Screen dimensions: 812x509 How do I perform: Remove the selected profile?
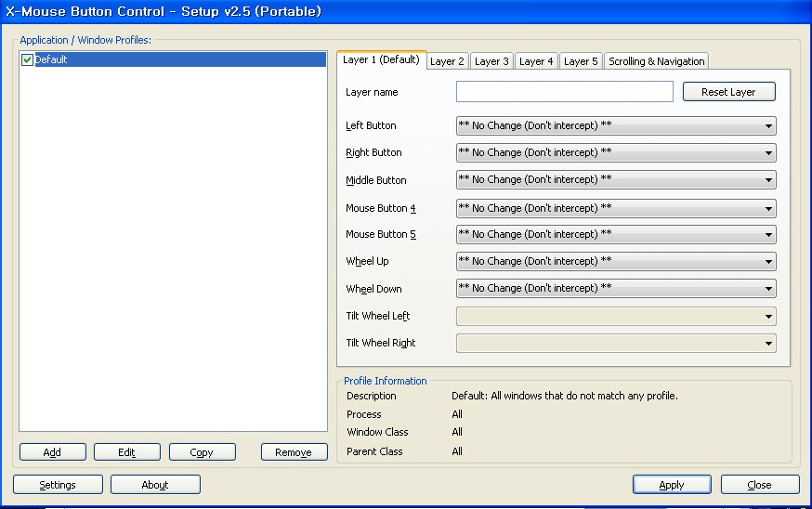tap(295, 452)
